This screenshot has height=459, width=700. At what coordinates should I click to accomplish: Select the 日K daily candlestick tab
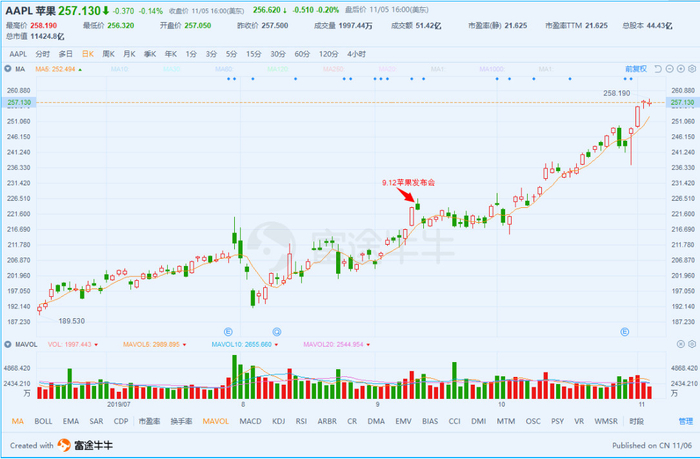tap(88, 54)
